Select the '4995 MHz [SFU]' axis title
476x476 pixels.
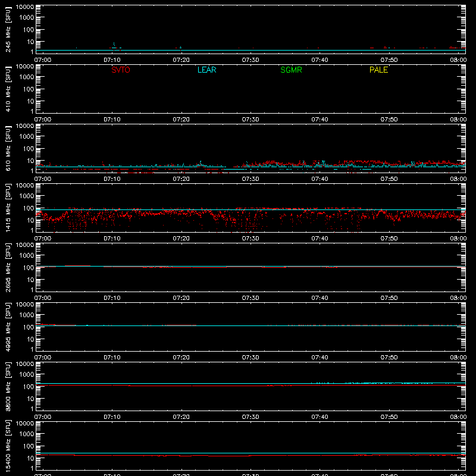click(x=8, y=327)
